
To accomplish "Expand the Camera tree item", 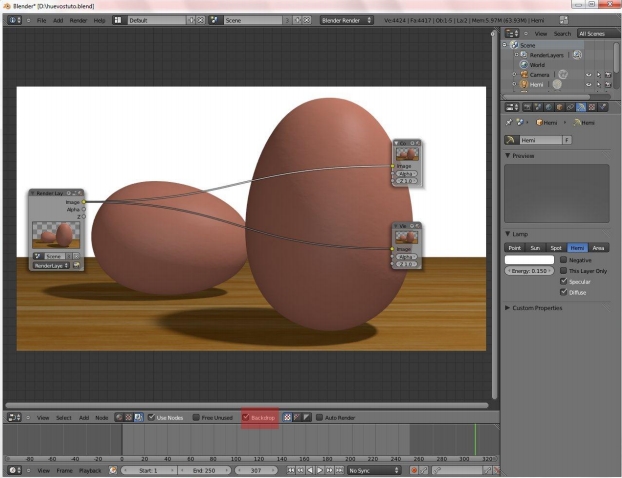I will [514, 75].
